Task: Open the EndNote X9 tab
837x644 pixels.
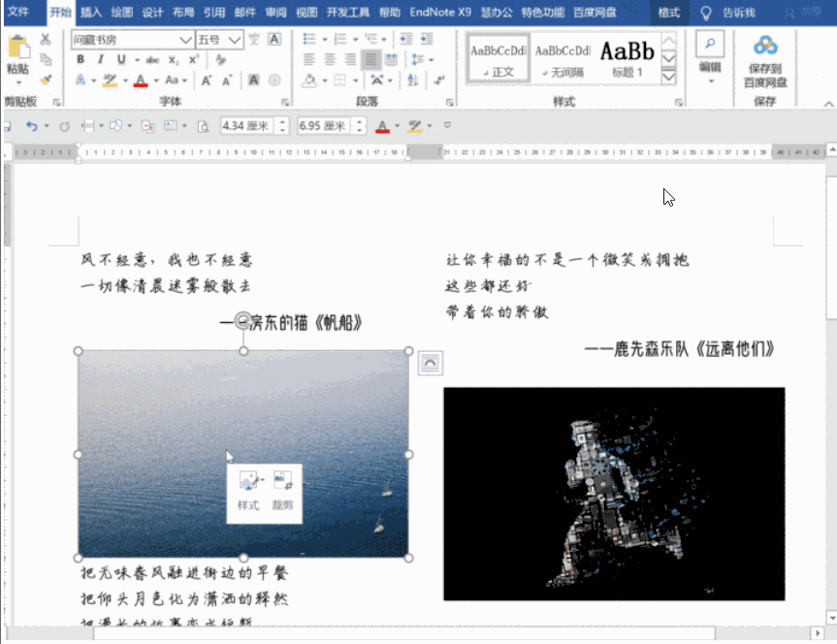Action: tap(440, 13)
